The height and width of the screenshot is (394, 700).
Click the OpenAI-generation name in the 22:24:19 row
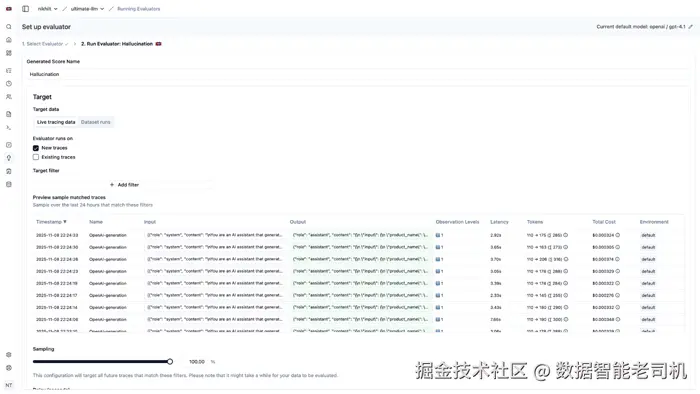coord(108,283)
